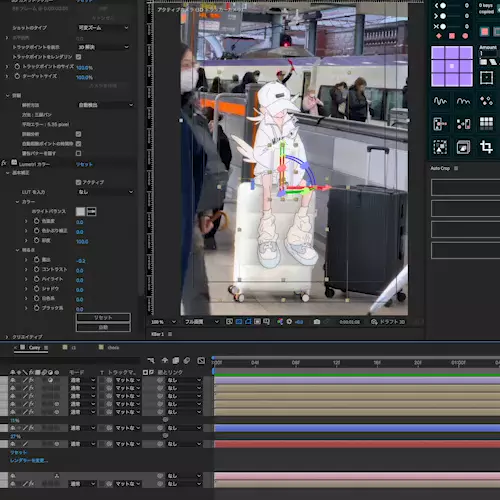500x500 pixels.
Task: Open the show channel color wheel icon
Action: [x=280, y=322]
